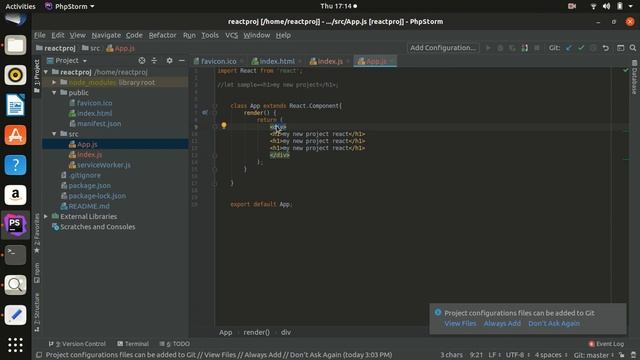Expand the External Libraries node
The width and height of the screenshot is (640, 360).
coord(46,216)
